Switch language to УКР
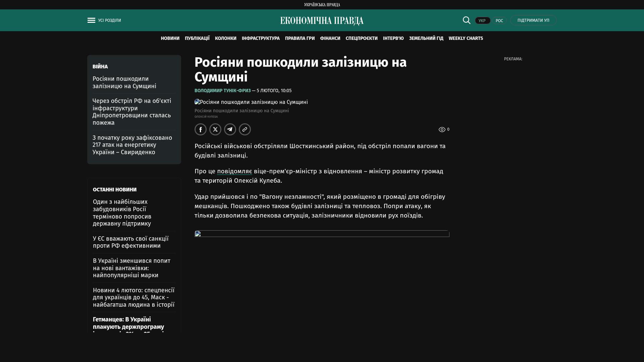This screenshot has height=362, width=644. click(x=482, y=21)
